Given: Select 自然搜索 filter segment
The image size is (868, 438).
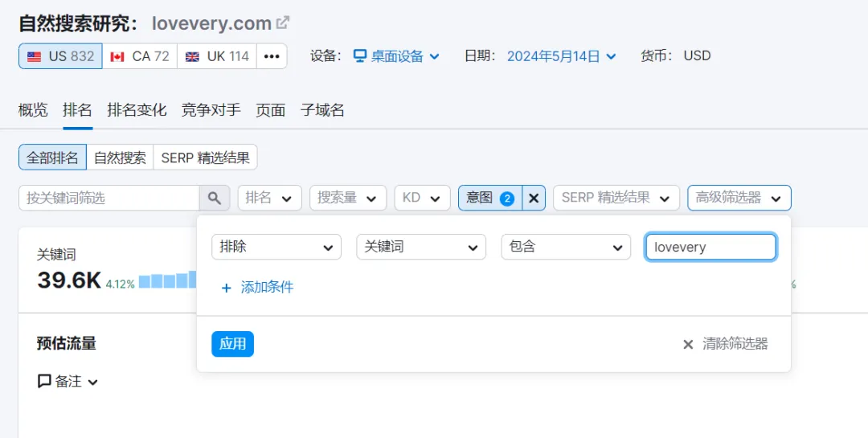Looking at the screenshot, I should coord(120,158).
